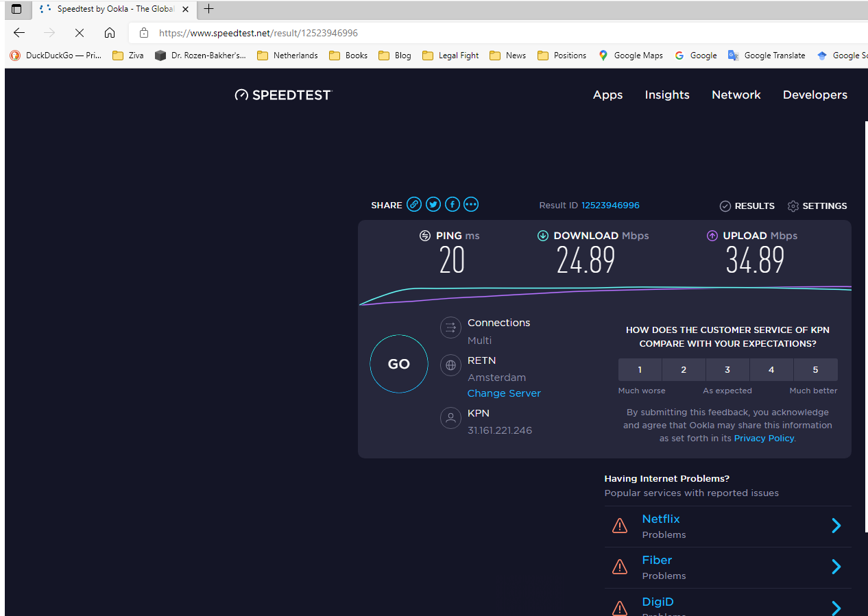Expand Fiber problems chevron

coord(836,567)
